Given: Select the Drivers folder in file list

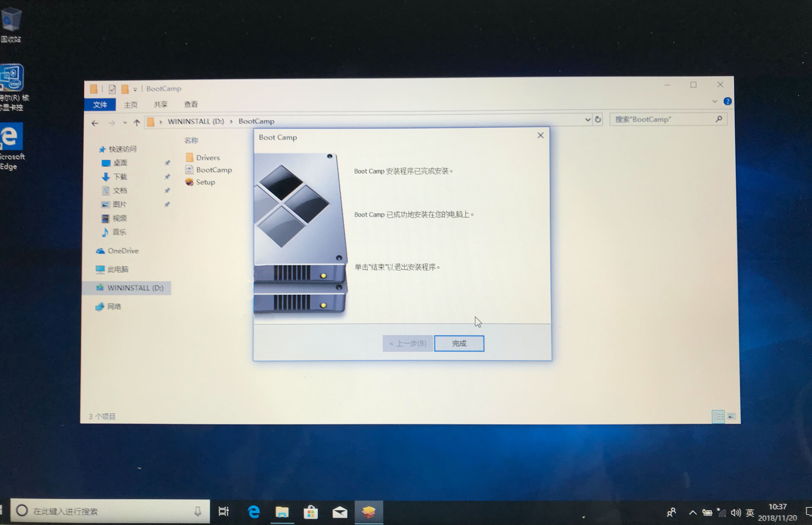Looking at the screenshot, I should click(x=203, y=157).
